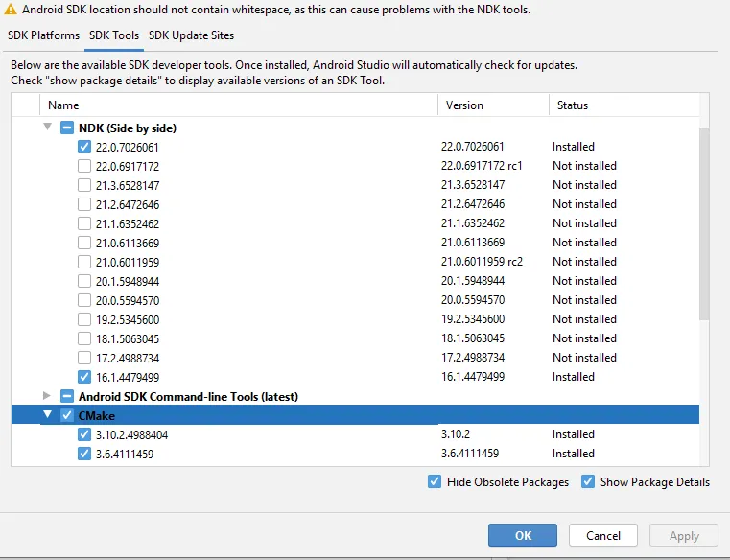
Task: Check NDK 21.3.6528147 checkbox
Action: (x=84, y=185)
